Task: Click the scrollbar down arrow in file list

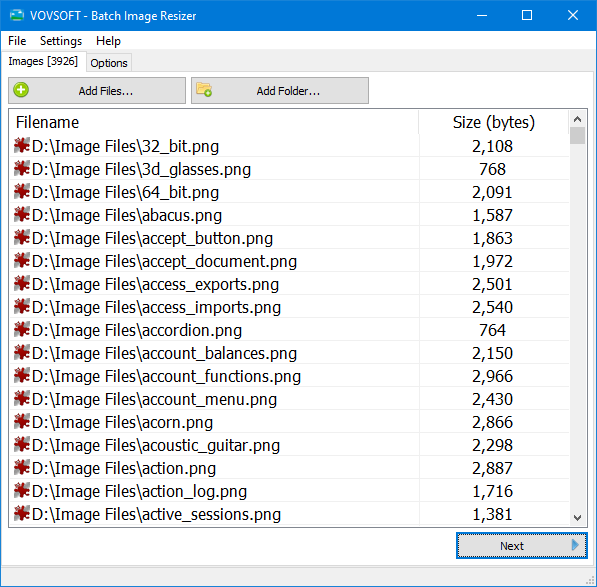Action: [577, 518]
